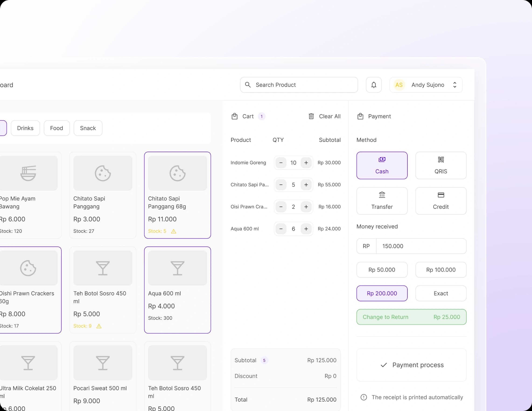Click the Payment process button
Viewport: 532px width, 411px height.
pos(411,365)
